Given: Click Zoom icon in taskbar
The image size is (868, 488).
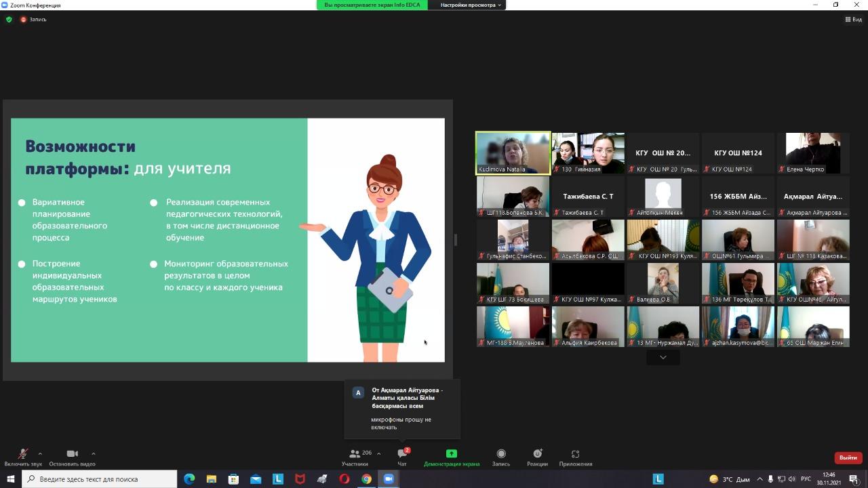Looking at the screenshot, I should coord(389,479).
